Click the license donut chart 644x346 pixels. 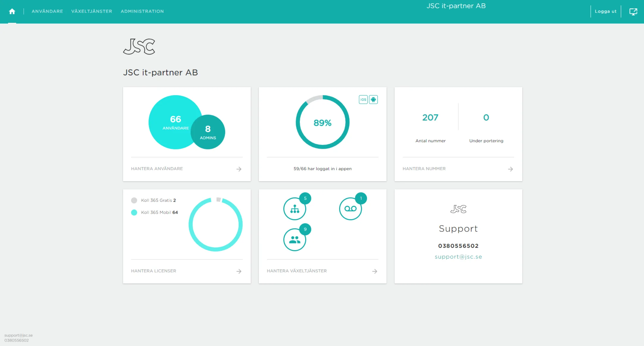click(x=216, y=224)
